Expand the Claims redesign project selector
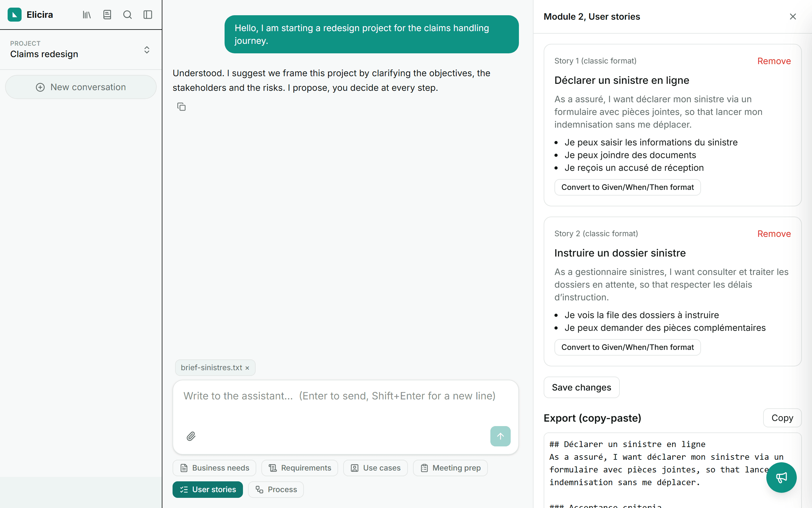The width and height of the screenshot is (812, 508). 81,50
